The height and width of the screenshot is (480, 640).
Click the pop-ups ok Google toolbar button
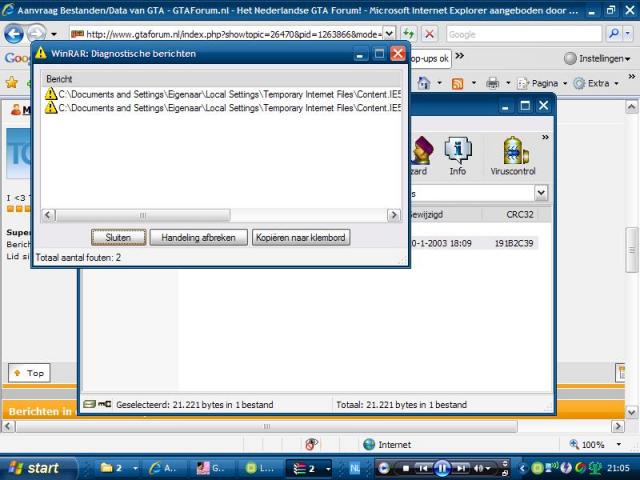(x=430, y=59)
